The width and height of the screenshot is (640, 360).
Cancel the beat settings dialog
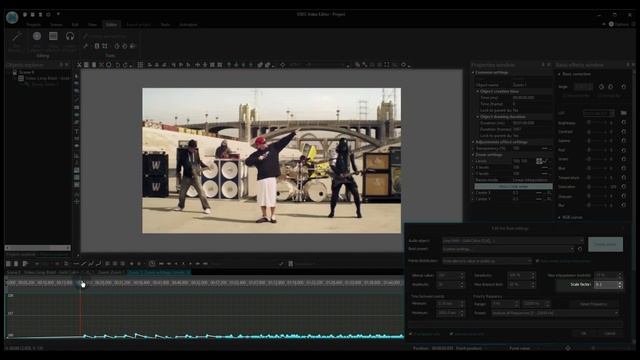(x=610, y=333)
